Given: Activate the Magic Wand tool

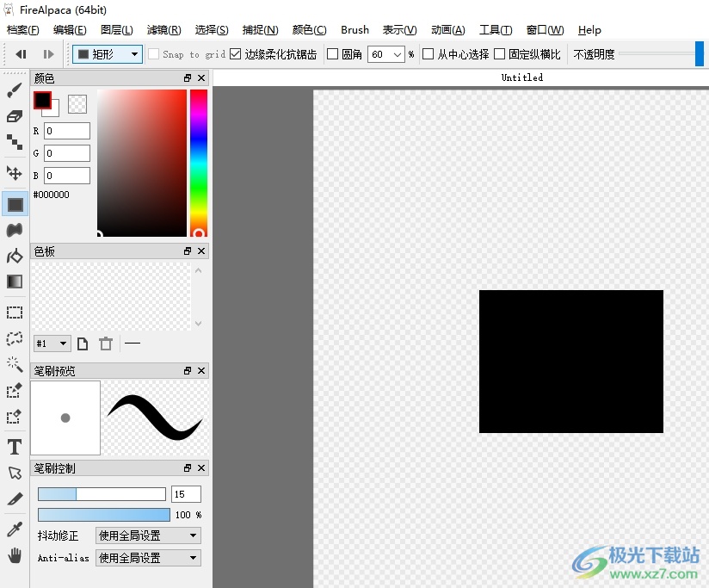Looking at the screenshot, I should tap(15, 364).
